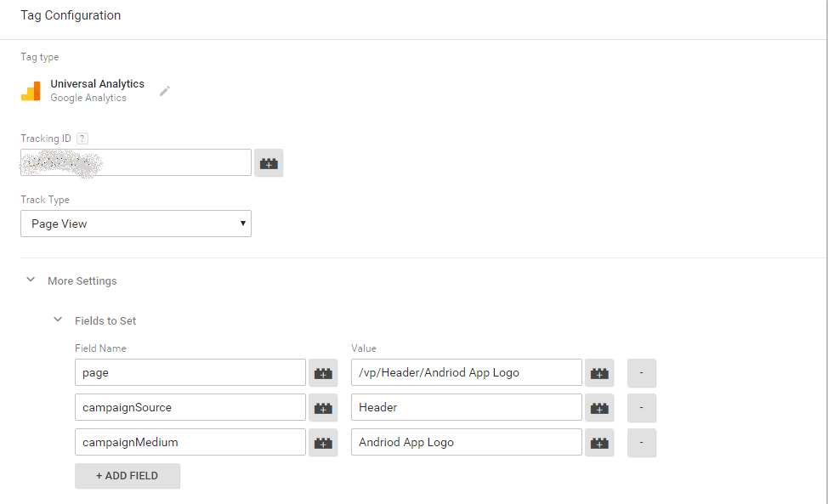Screen dimensions: 828x504
Task: Insert variable for '/vp/Header/Andriod App Logo' value
Action: [599, 373]
